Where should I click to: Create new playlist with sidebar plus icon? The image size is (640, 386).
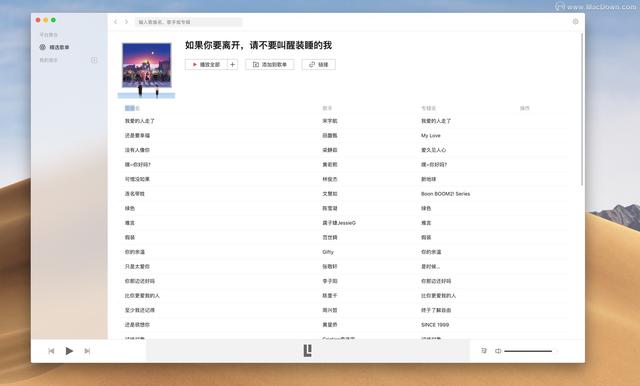pos(94,60)
